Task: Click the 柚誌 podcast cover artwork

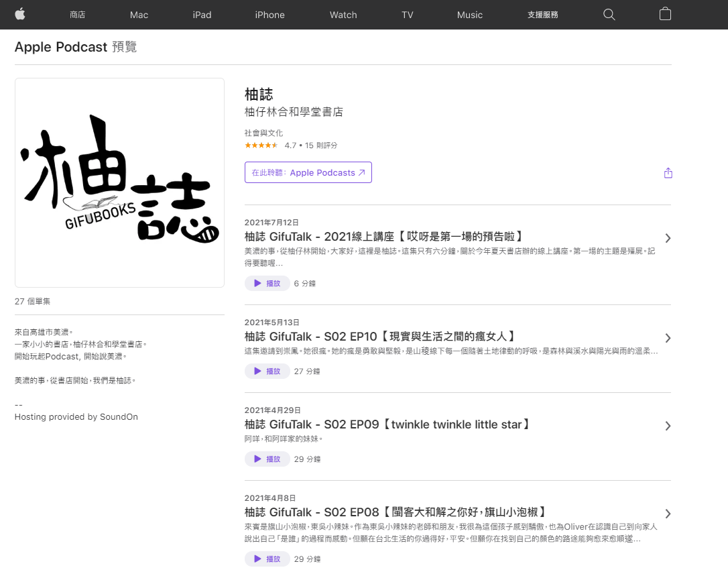Action: 120,182
